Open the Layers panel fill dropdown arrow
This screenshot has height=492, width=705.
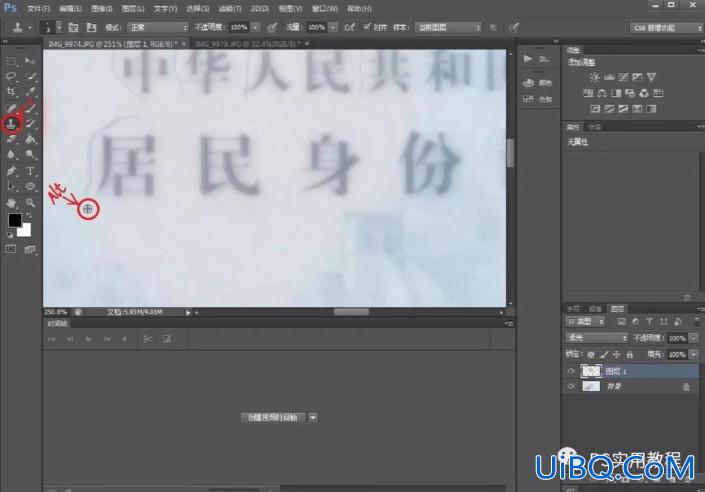tap(695, 354)
